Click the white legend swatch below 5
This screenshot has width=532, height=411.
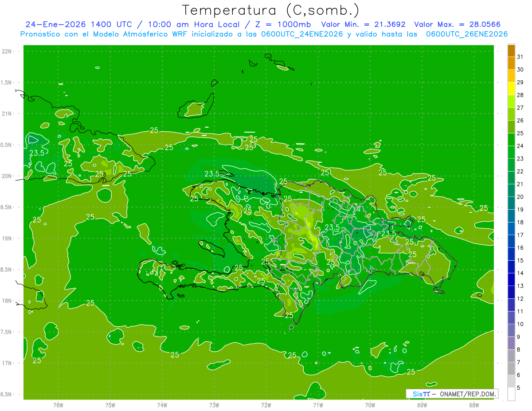click(x=511, y=394)
